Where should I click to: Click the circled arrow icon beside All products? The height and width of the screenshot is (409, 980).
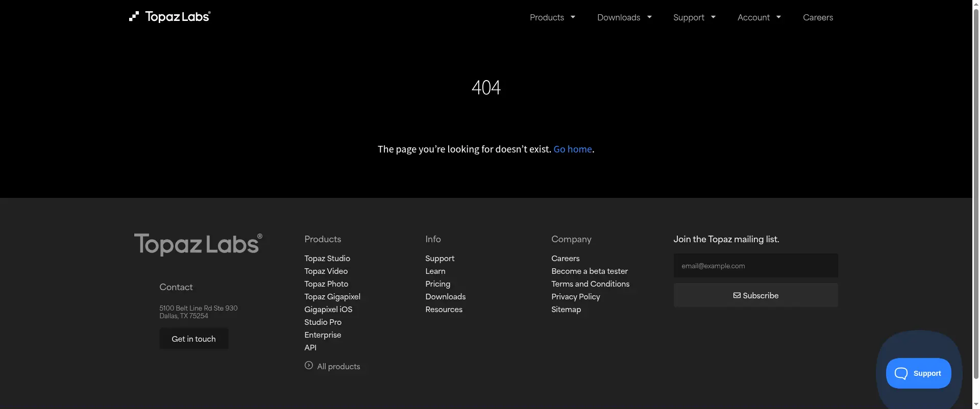pyautogui.click(x=309, y=366)
